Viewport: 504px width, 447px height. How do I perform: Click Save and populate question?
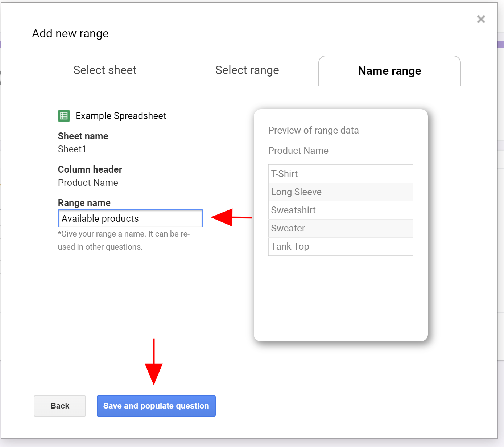[156, 406]
